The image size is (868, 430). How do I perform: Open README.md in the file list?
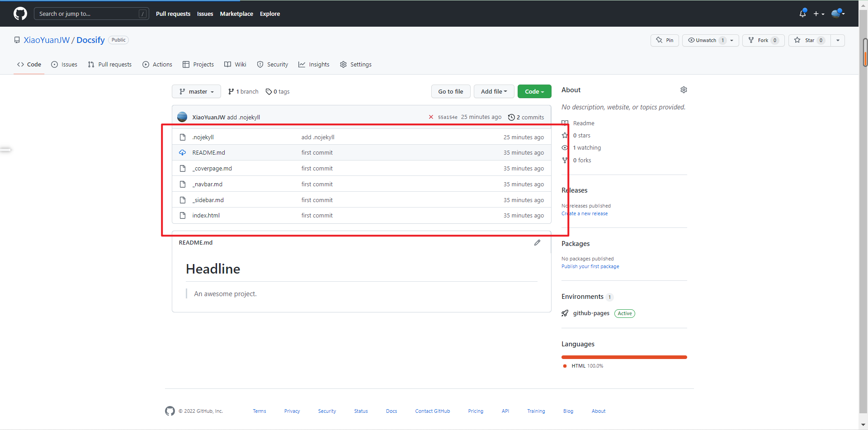[208, 153]
